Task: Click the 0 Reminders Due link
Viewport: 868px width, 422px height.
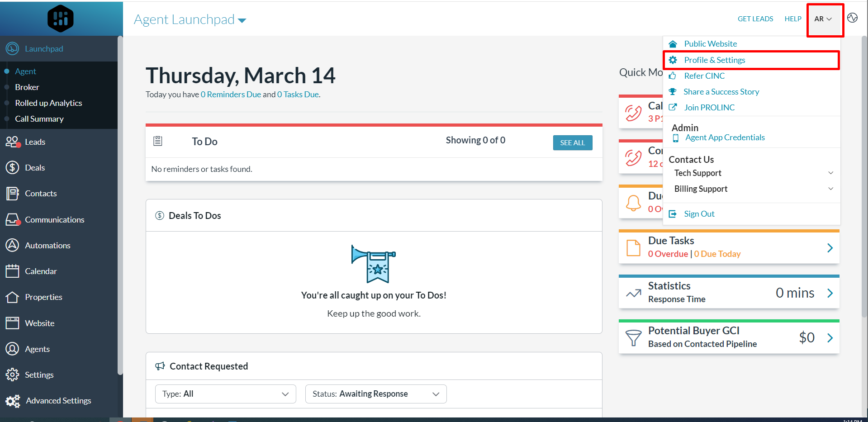Action: tap(231, 94)
